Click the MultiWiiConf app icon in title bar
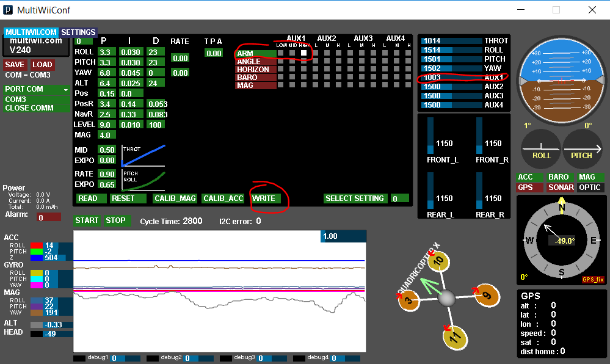The height and width of the screenshot is (364, 610). 8,10
